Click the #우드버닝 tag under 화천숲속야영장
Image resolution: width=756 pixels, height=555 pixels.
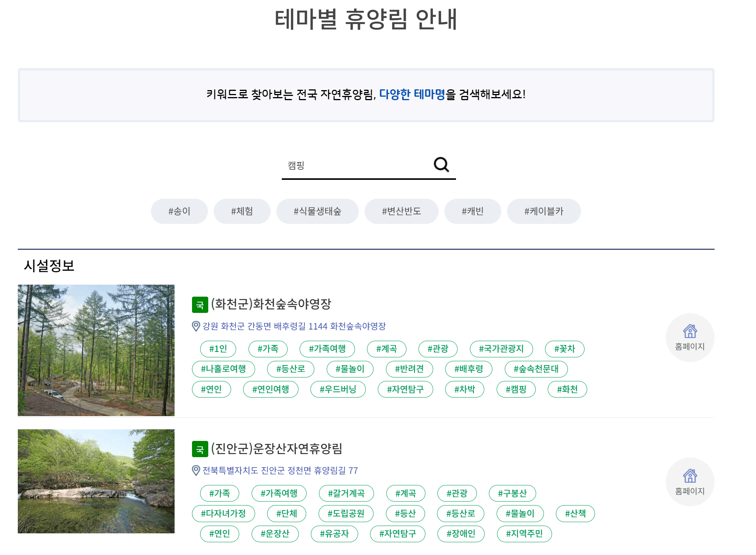click(338, 389)
